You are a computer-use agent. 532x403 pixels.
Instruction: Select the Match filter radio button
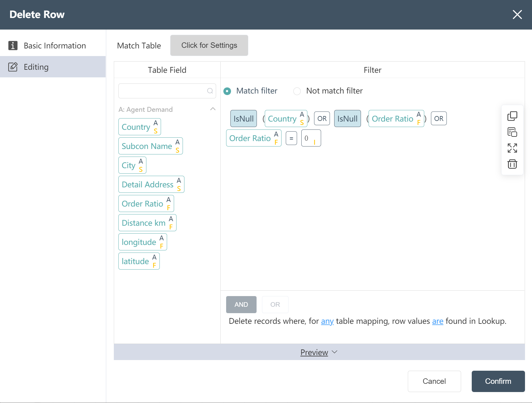[x=227, y=91]
